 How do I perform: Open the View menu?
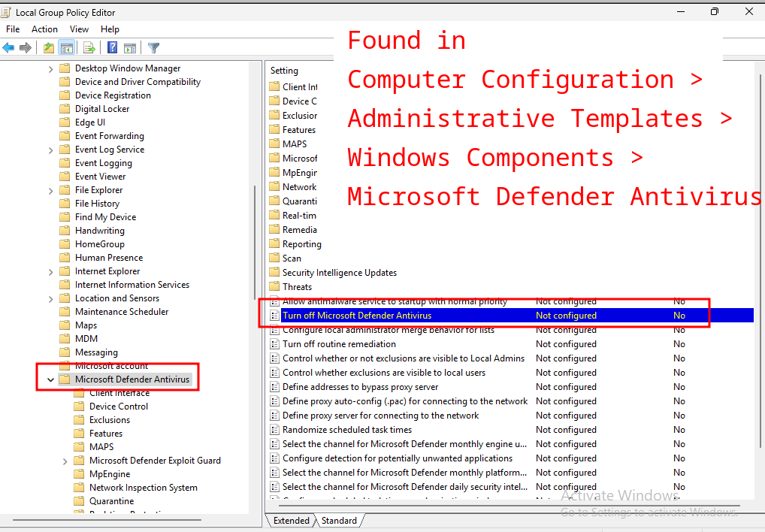[x=79, y=29]
